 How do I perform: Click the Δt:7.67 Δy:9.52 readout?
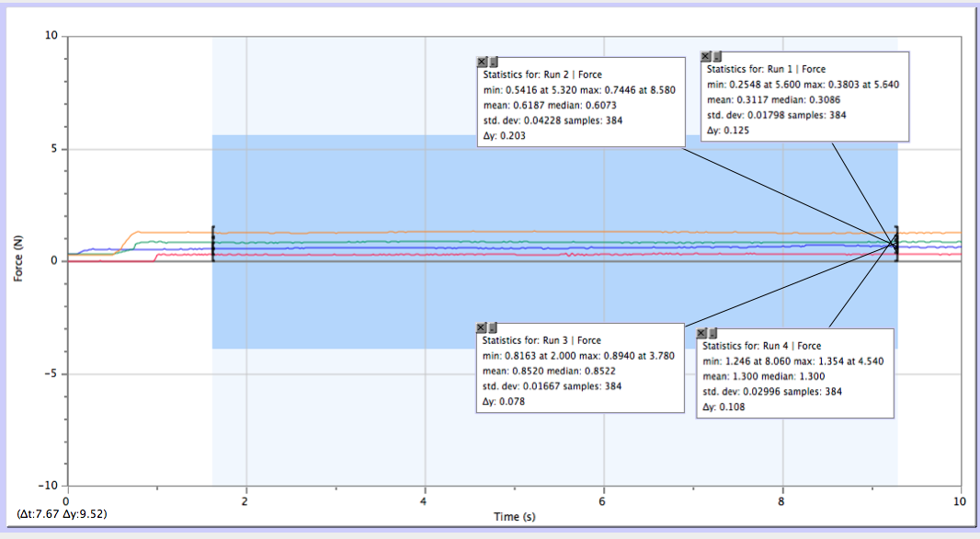(62, 514)
